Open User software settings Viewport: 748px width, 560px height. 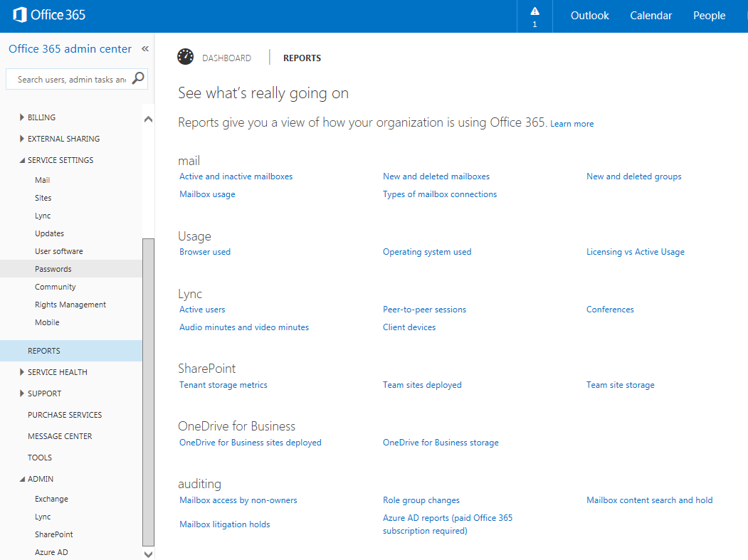pyautogui.click(x=58, y=251)
